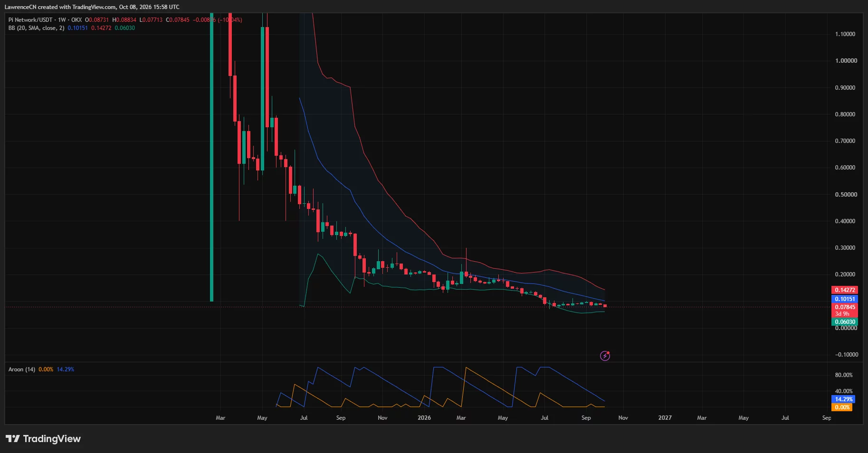Click the close value C0.07845 in legend
Image resolution: width=868 pixels, height=453 pixels.
(x=178, y=20)
